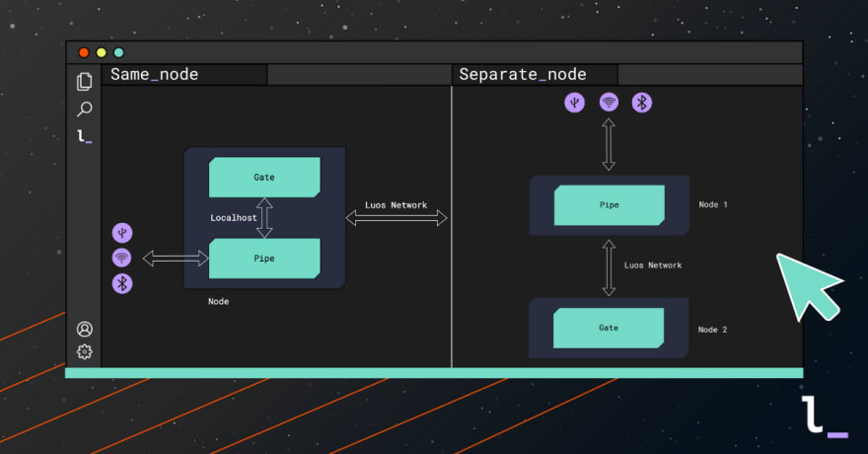Select the Gate block inside Node 2
Screen dimensions: 868x454
(x=609, y=329)
